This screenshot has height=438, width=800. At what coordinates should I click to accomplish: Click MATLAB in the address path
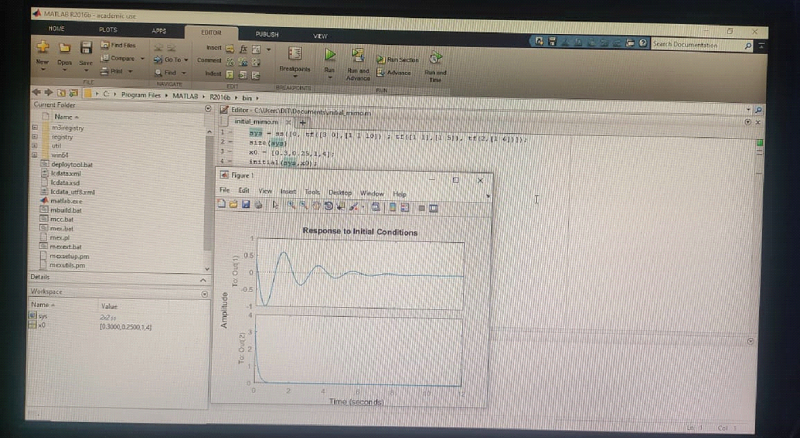point(185,96)
